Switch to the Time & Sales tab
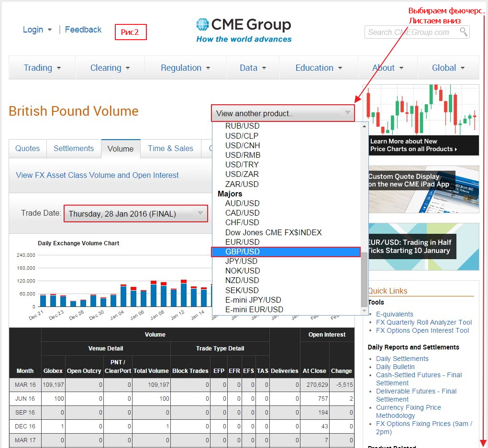This screenshot has height=448, width=488. (x=170, y=148)
